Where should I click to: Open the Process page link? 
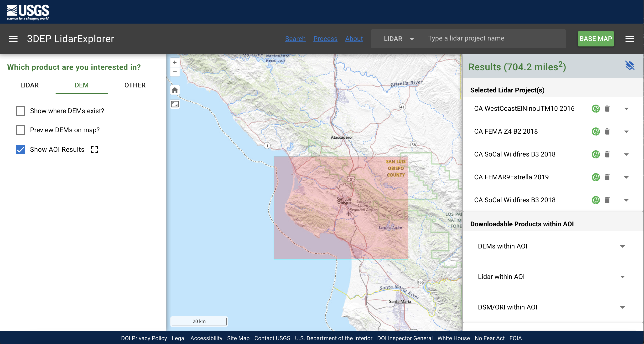(x=325, y=39)
